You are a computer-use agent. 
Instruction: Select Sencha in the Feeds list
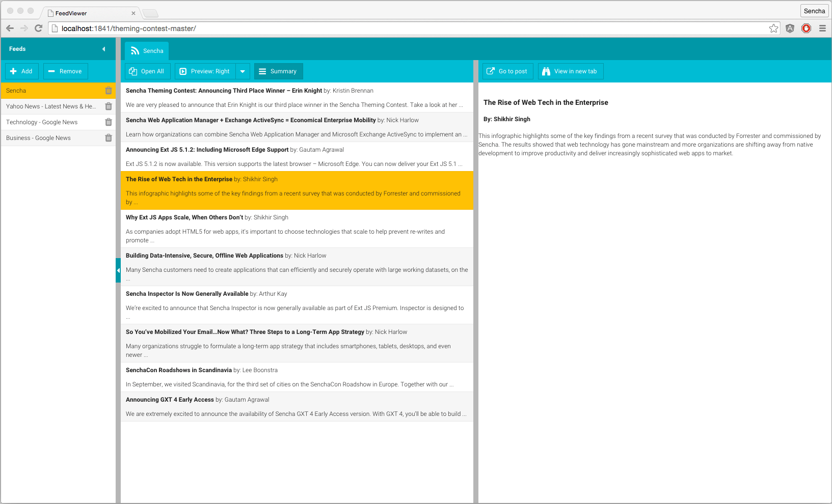pos(58,91)
